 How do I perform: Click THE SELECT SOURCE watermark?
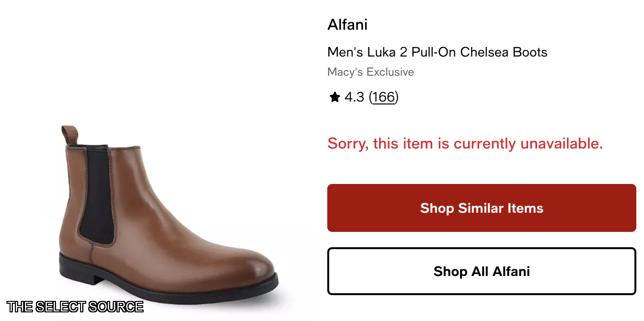coord(75,307)
